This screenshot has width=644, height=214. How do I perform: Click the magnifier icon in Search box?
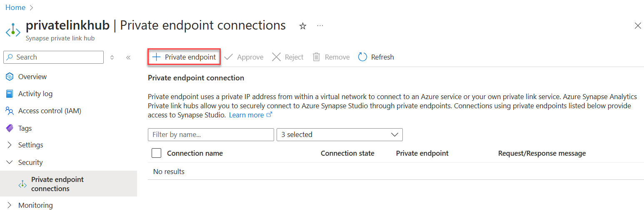10,57
